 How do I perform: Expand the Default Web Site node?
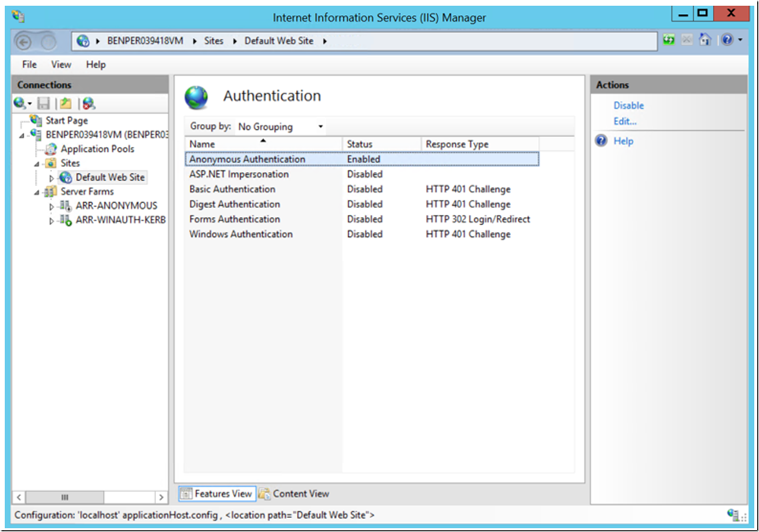52,178
